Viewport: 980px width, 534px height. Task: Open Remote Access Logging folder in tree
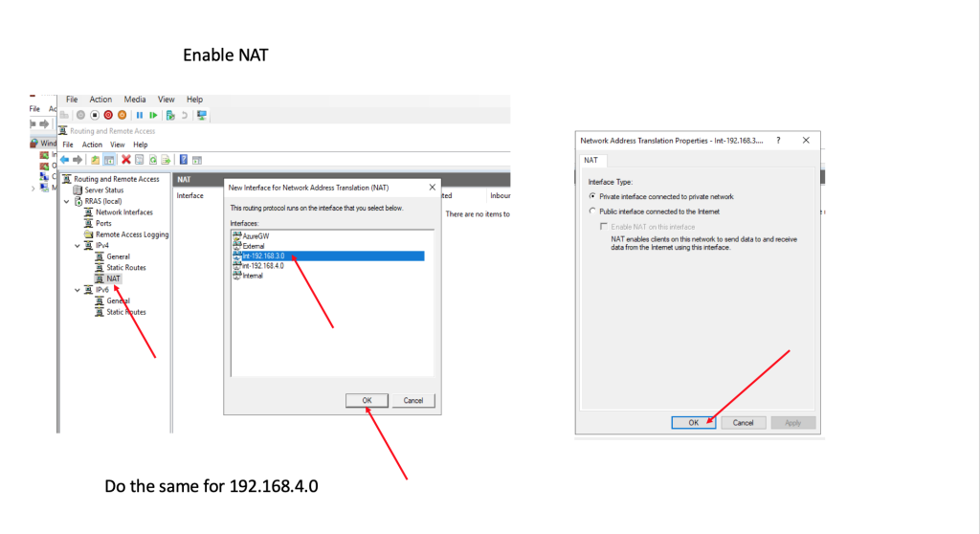[x=131, y=234]
